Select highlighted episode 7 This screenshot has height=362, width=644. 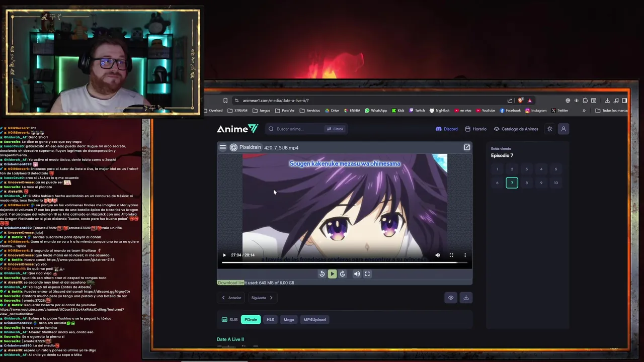(512, 183)
